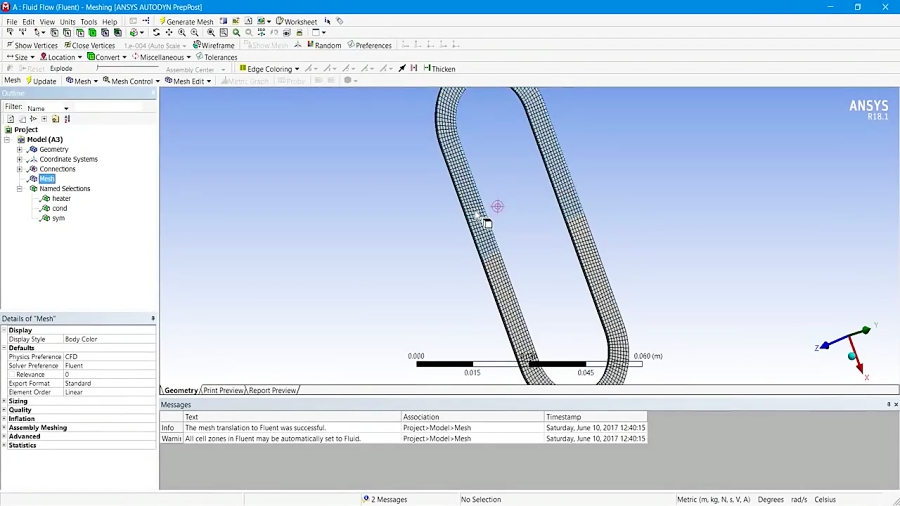Click the Generate Mesh lightning button

tap(186, 21)
